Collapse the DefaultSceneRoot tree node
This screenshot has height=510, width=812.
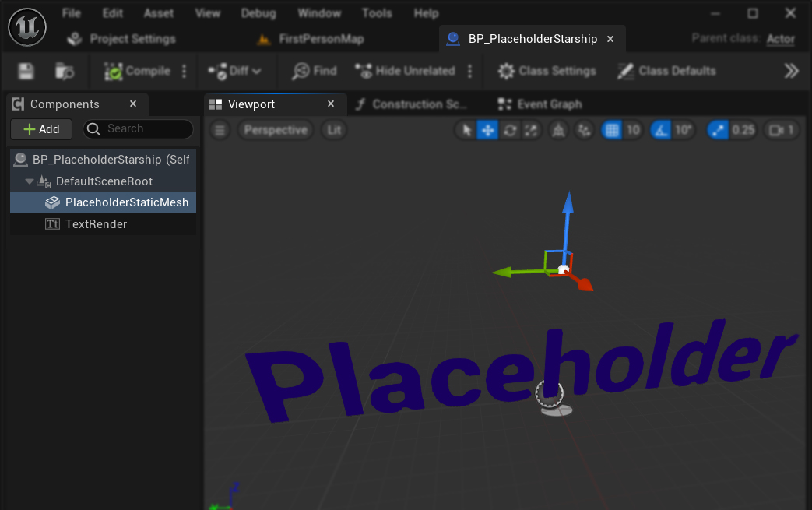(x=30, y=181)
